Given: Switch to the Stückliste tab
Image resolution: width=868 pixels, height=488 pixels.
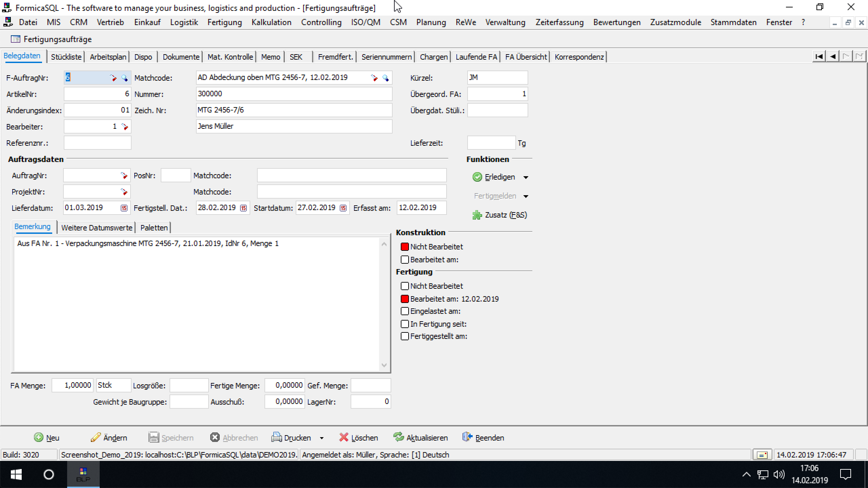Looking at the screenshot, I should [66, 57].
